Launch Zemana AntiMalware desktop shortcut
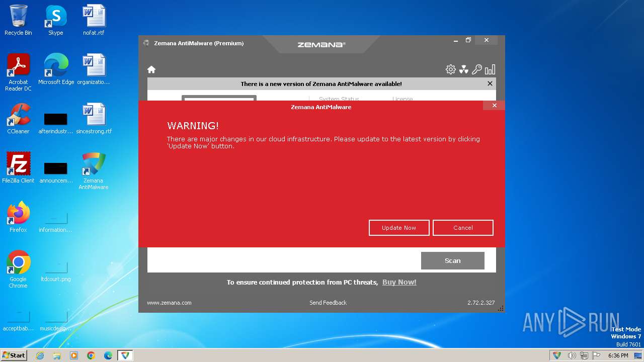644x362 pixels. [x=94, y=171]
